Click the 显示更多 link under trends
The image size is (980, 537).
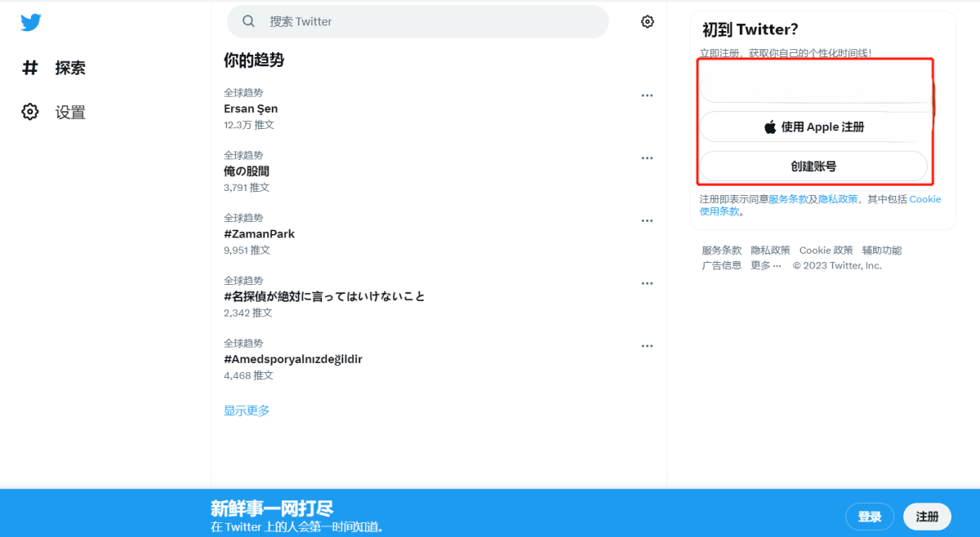click(246, 410)
